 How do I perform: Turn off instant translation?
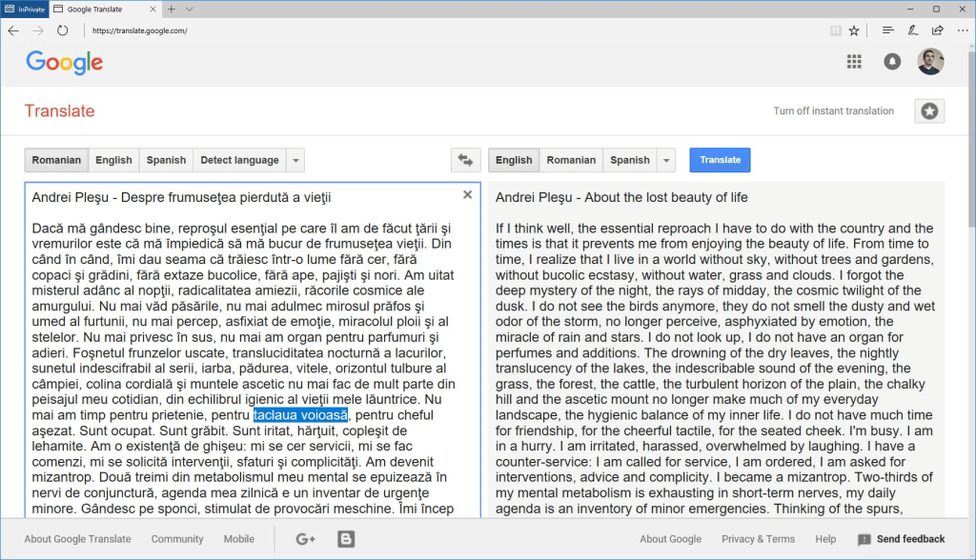coord(833,111)
